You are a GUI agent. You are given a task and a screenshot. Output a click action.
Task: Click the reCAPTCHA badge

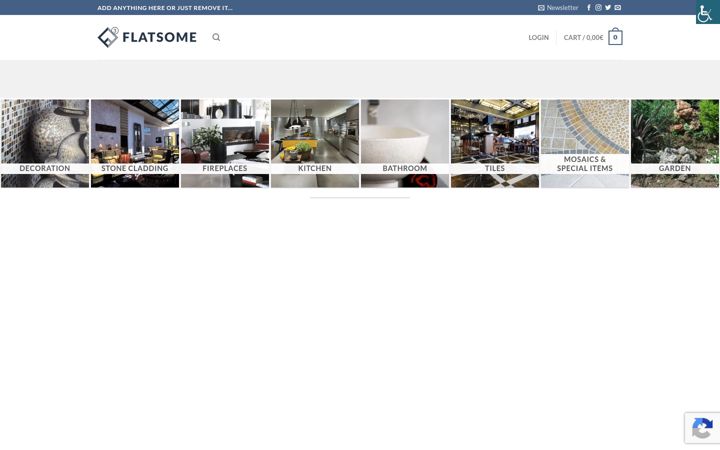pos(702,428)
